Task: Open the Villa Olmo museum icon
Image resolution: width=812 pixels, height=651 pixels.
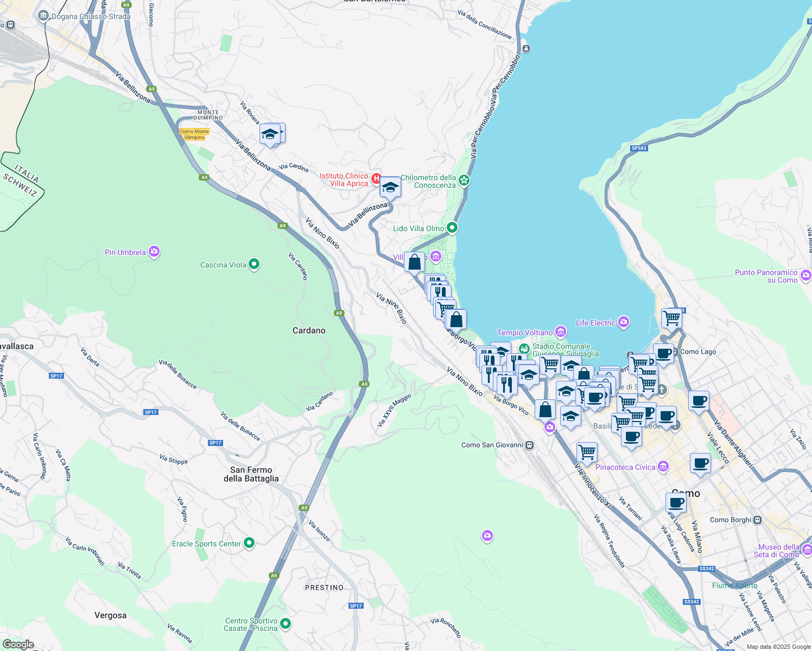Action: 436,256
